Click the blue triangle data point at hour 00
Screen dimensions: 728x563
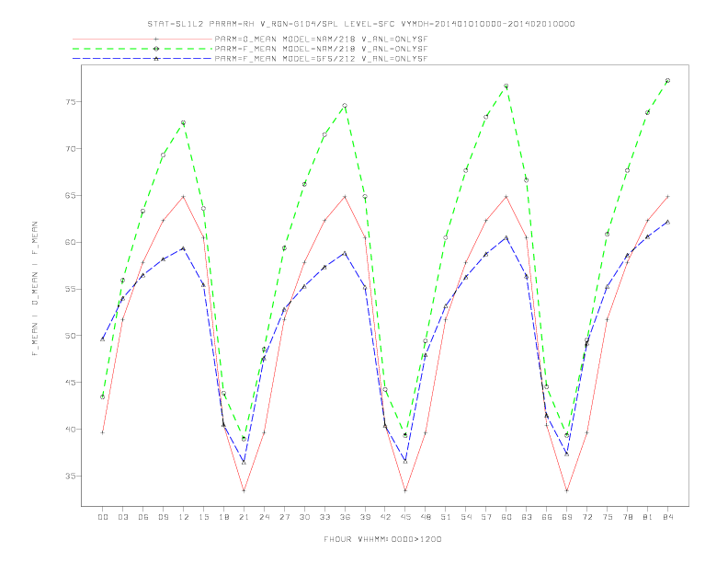click(x=103, y=339)
